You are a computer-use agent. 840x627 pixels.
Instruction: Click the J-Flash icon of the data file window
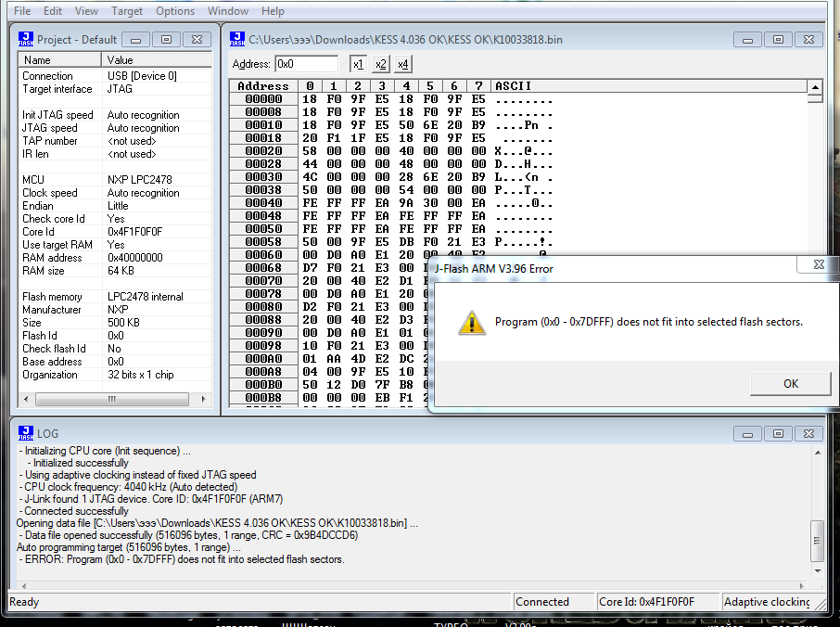click(x=237, y=39)
